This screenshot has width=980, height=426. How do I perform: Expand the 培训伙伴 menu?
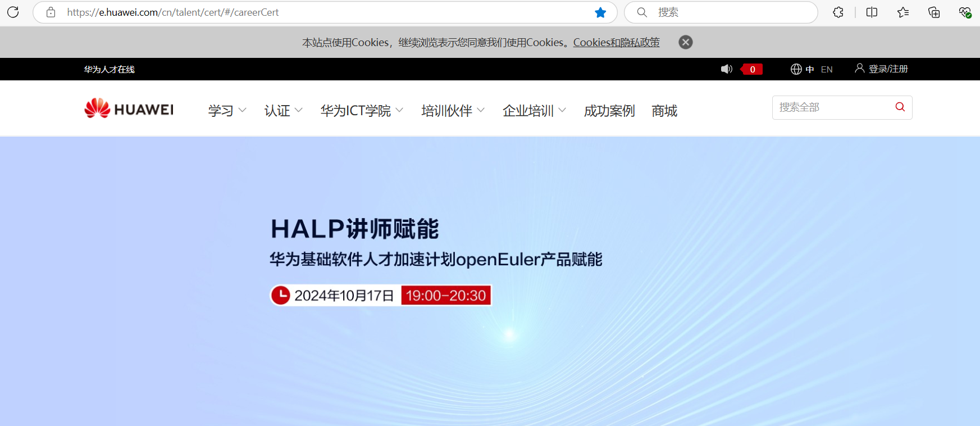(453, 111)
